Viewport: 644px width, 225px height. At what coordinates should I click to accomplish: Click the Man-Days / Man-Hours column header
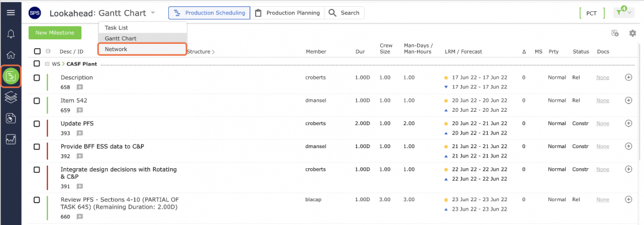418,49
